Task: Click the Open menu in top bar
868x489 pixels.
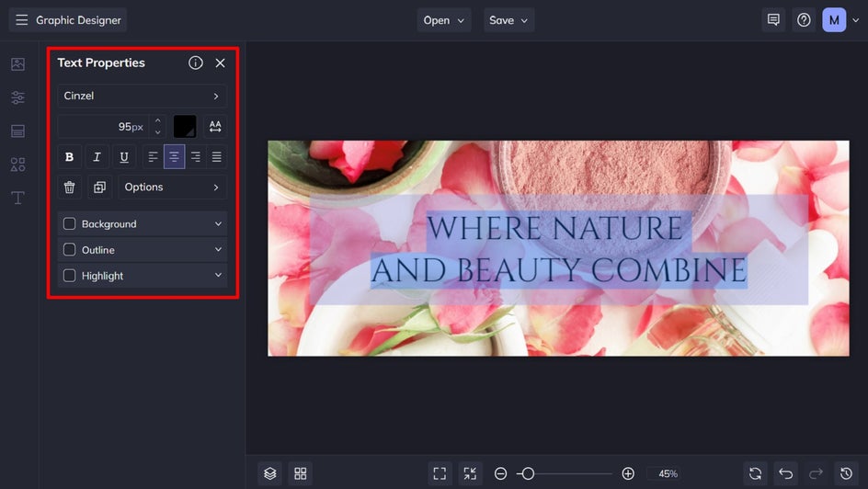Action: click(443, 20)
